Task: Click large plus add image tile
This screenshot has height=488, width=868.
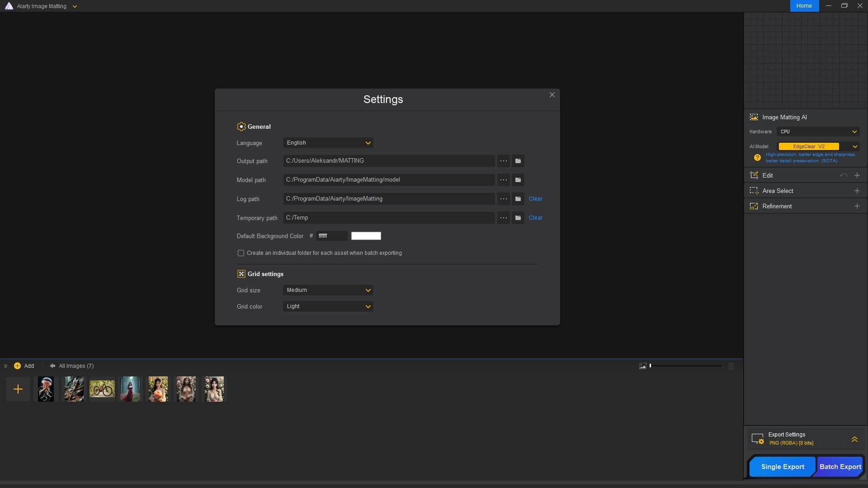Action: point(18,389)
